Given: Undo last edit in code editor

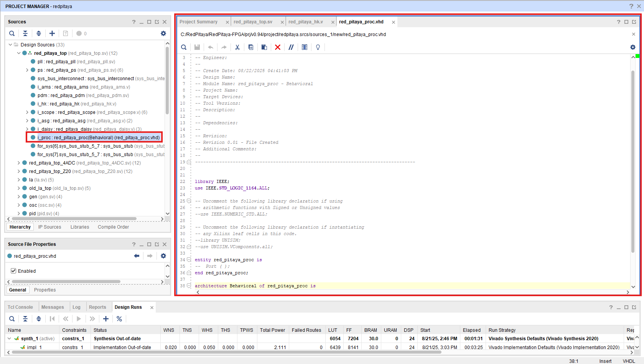Looking at the screenshot, I should pyautogui.click(x=211, y=47).
